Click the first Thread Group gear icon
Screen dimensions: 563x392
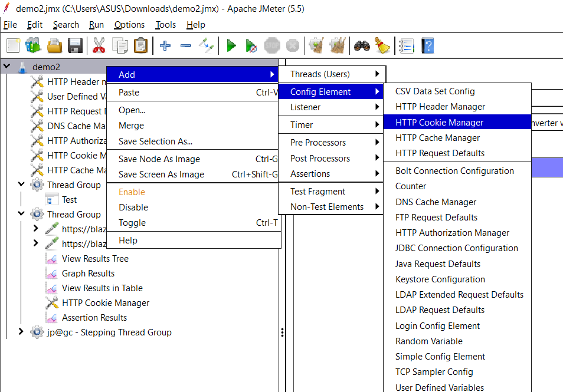[x=37, y=185]
